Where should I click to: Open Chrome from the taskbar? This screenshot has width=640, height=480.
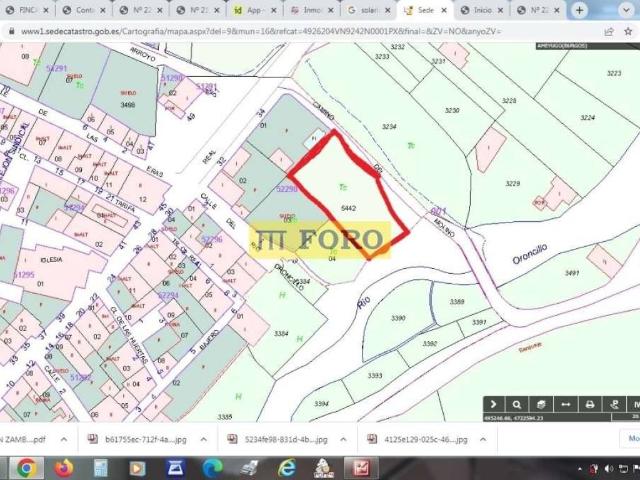[x=27, y=468]
